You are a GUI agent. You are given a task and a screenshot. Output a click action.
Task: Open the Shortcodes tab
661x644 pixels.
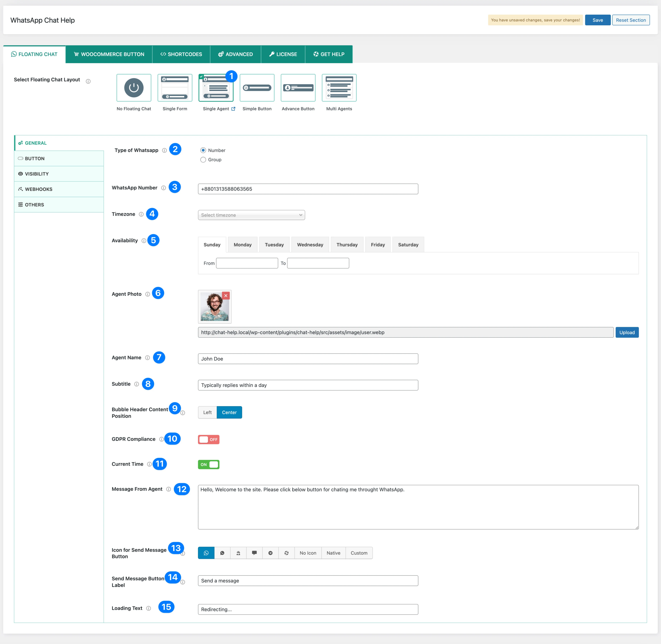181,54
